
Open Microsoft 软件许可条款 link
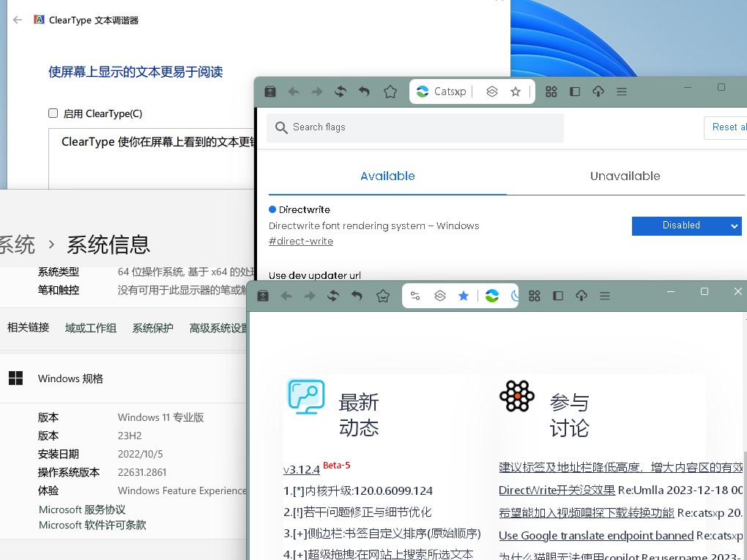tap(92, 526)
